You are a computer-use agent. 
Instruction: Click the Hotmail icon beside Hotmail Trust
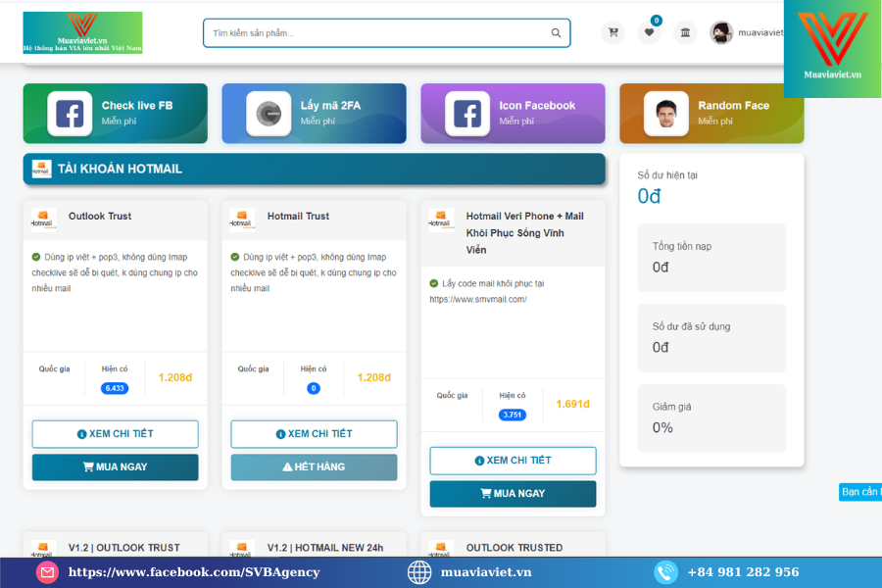click(x=242, y=220)
